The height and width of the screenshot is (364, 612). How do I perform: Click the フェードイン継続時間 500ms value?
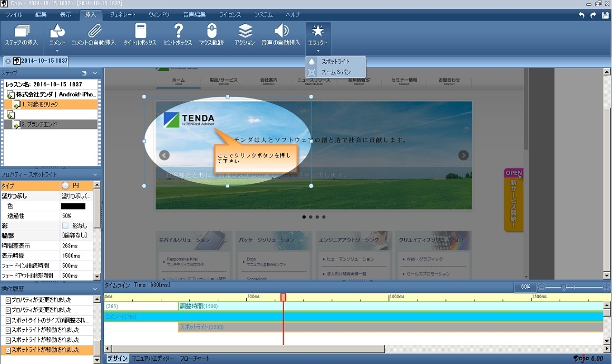click(76, 265)
